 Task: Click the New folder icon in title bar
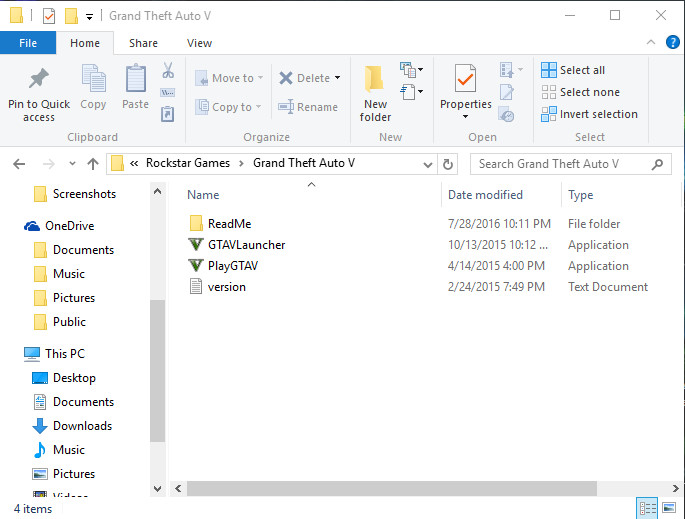71,16
